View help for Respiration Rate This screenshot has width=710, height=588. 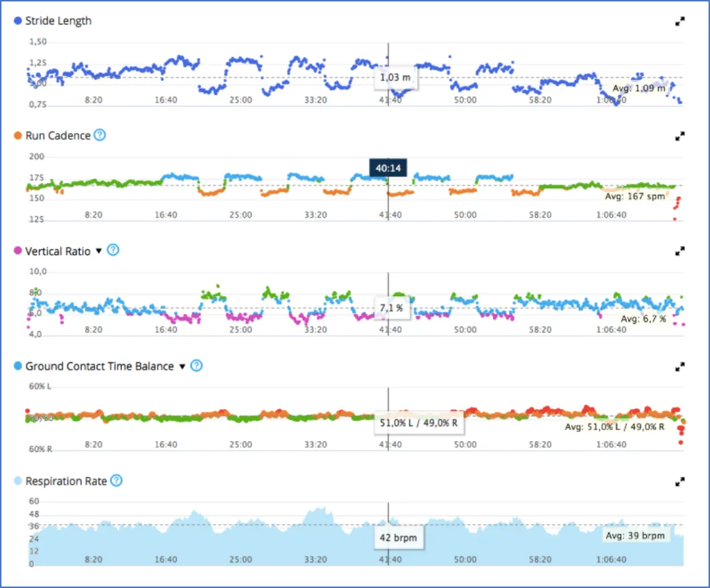[x=116, y=481]
